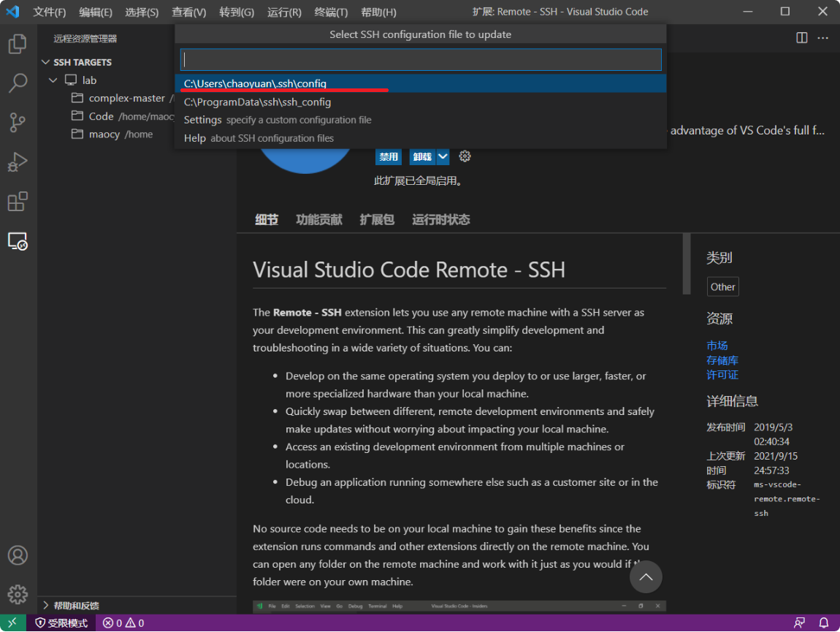This screenshot has height=632, width=840.
Task: Click the Other category tag
Action: pos(722,287)
